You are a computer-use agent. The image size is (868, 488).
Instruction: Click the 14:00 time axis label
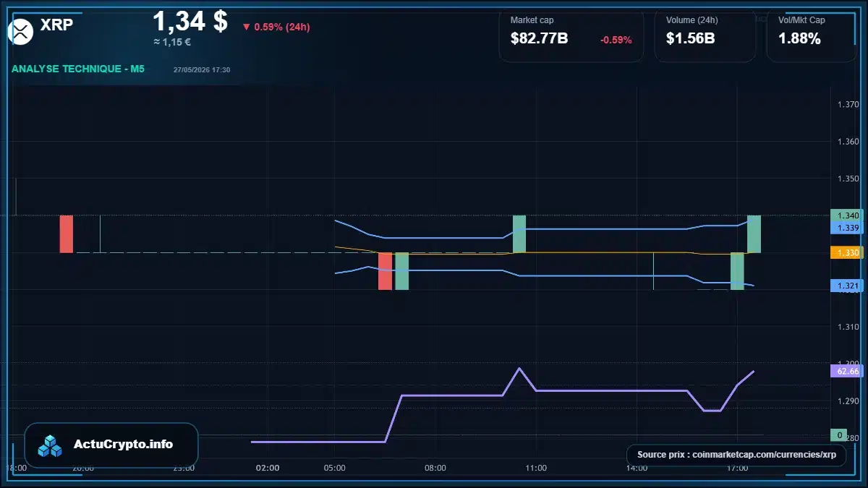(637, 468)
